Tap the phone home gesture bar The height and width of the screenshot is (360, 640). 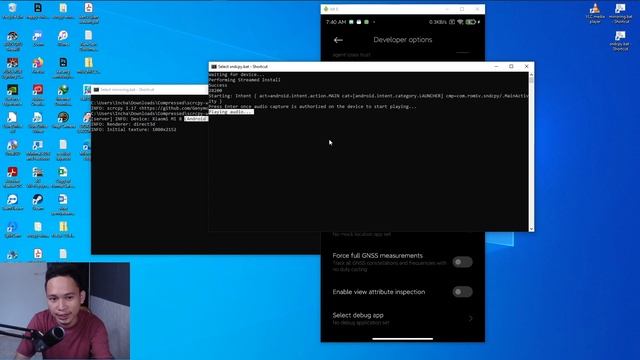[x=402, y=338]
